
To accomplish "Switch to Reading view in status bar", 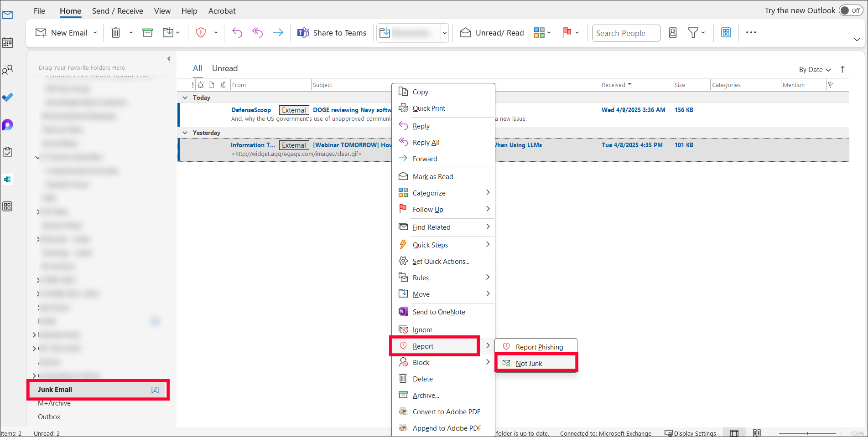I will (757, 433).
